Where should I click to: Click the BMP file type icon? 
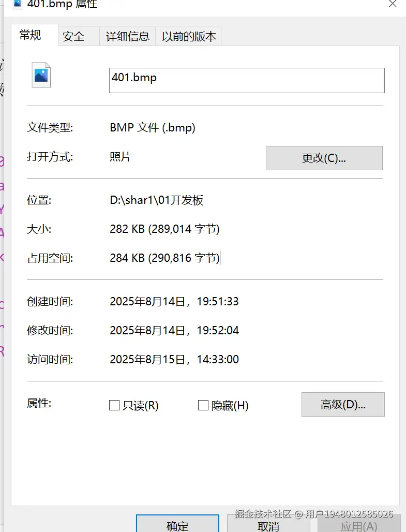point(41,75)
